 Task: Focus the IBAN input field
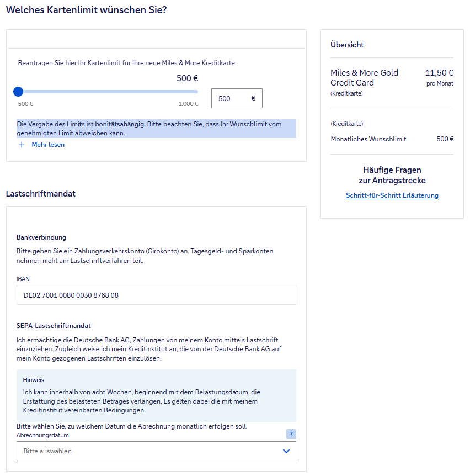pos(156,295)
